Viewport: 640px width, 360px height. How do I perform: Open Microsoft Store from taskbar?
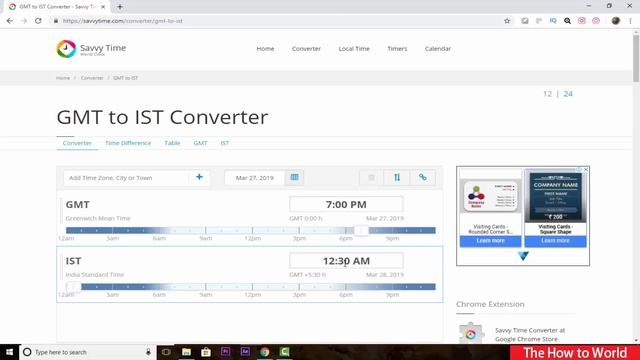click(x=206, y=352)
